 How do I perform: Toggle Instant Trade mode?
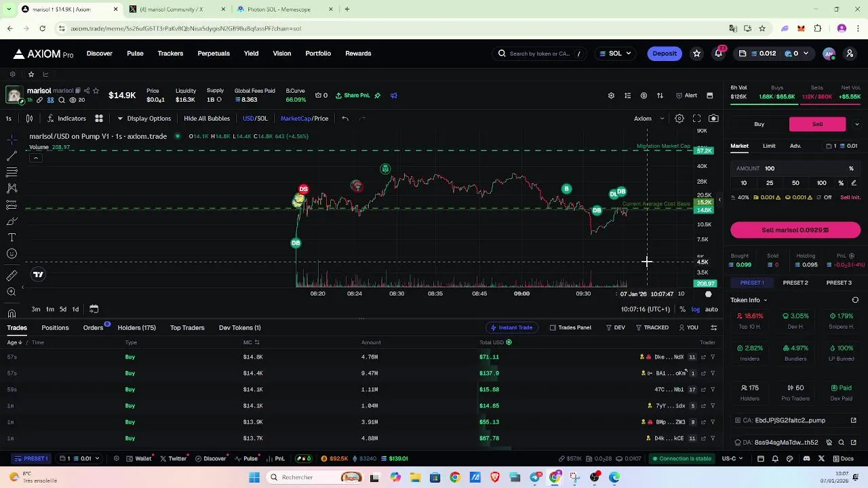[511, 328]
